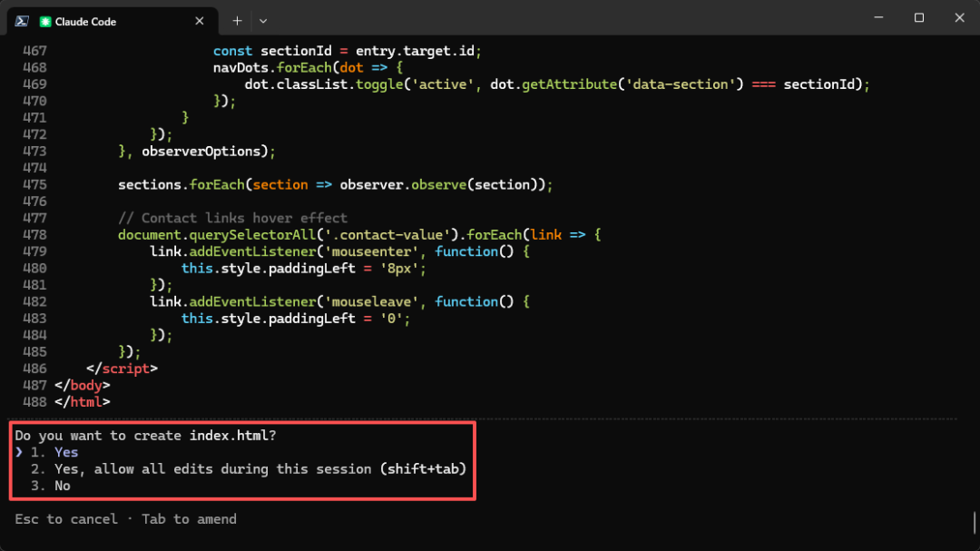Expand the new tab profile dropdown
The image size is (980, 551).
[263, 21]
